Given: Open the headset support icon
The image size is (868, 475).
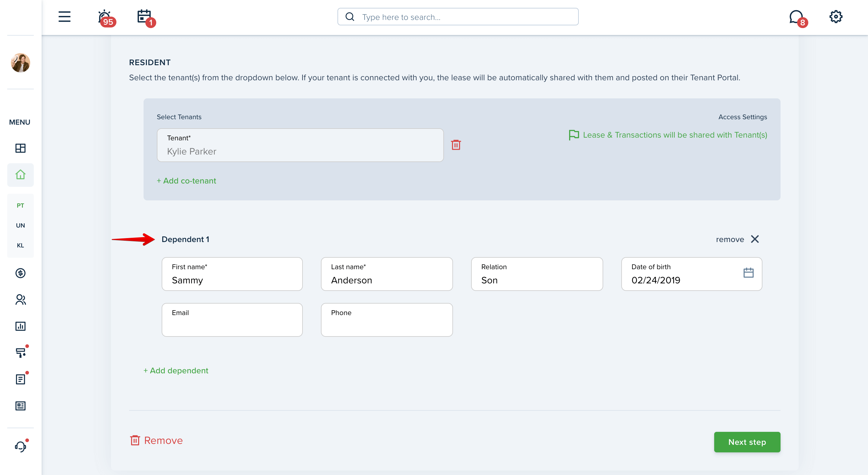Looking at the screenshot, I should coord(21,446).
